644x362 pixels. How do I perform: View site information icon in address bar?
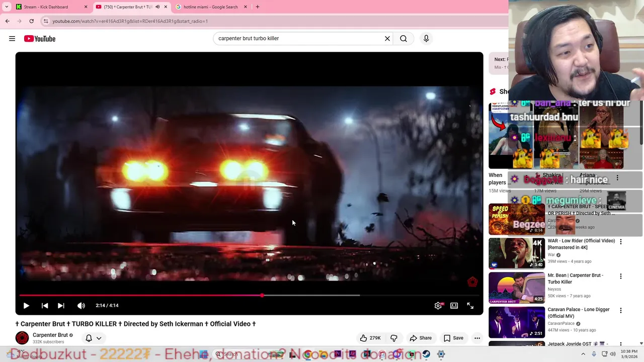[x=46, y=21]
